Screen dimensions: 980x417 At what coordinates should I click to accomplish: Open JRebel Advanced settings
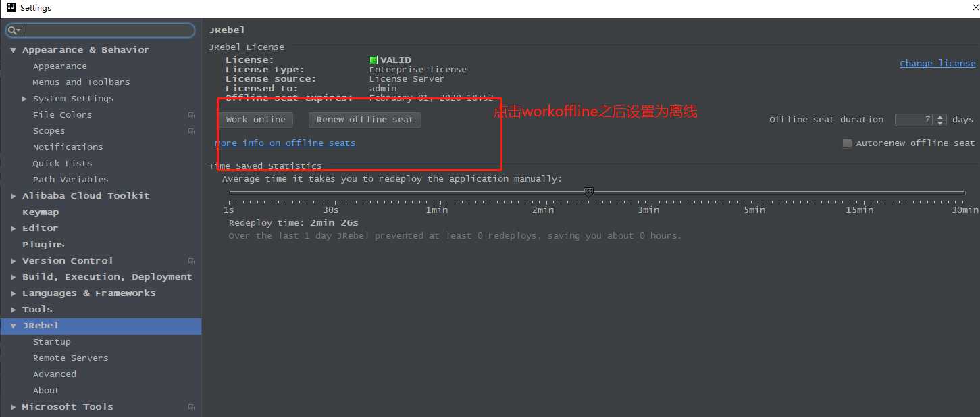[55, 374]
